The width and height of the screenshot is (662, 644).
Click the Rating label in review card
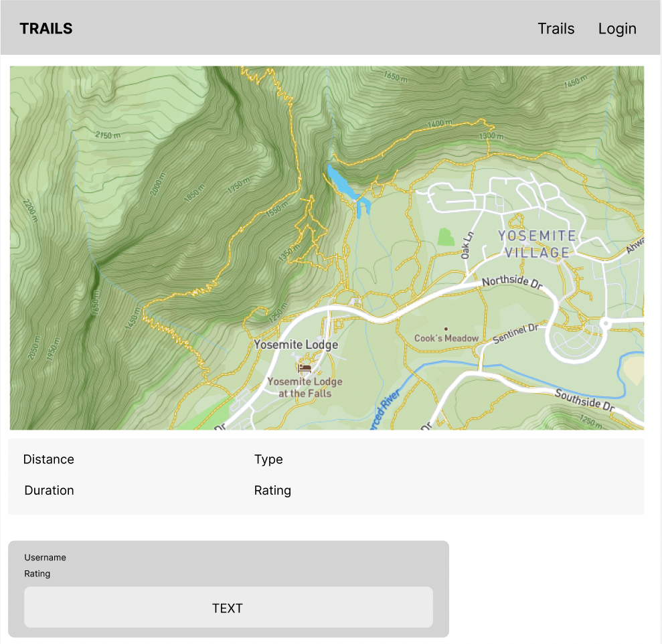37,574
